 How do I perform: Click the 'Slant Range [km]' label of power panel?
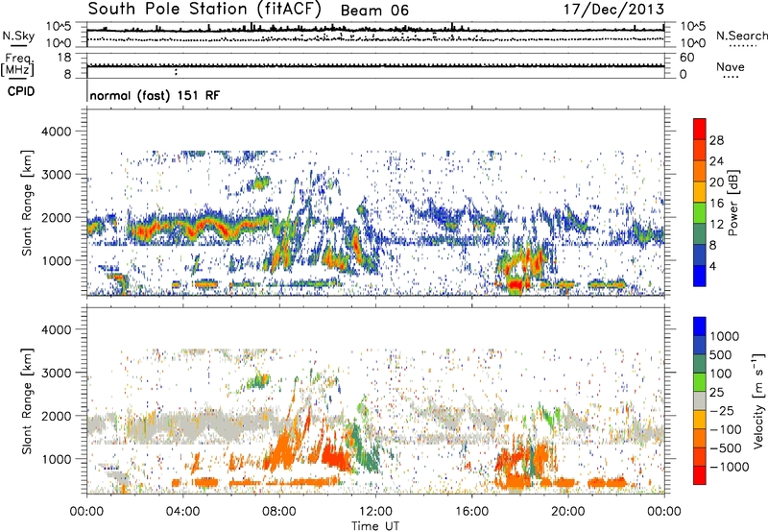(x=27, y=203)
